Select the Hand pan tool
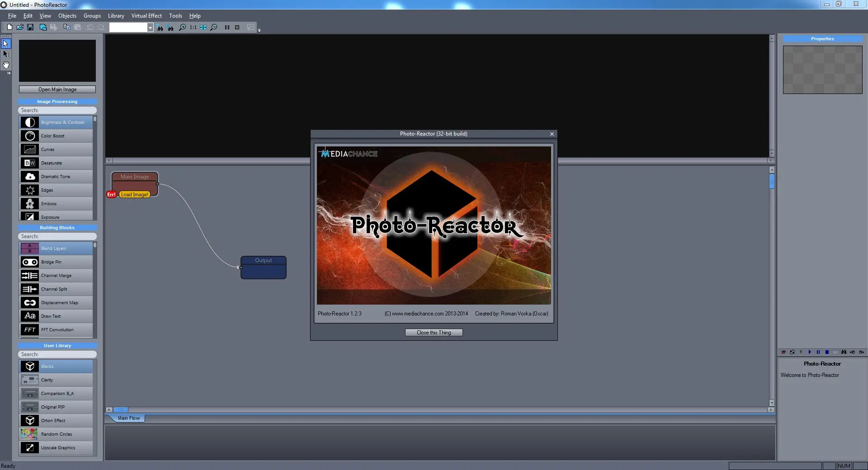Screen dimensions: 868x470 [6, 65]
